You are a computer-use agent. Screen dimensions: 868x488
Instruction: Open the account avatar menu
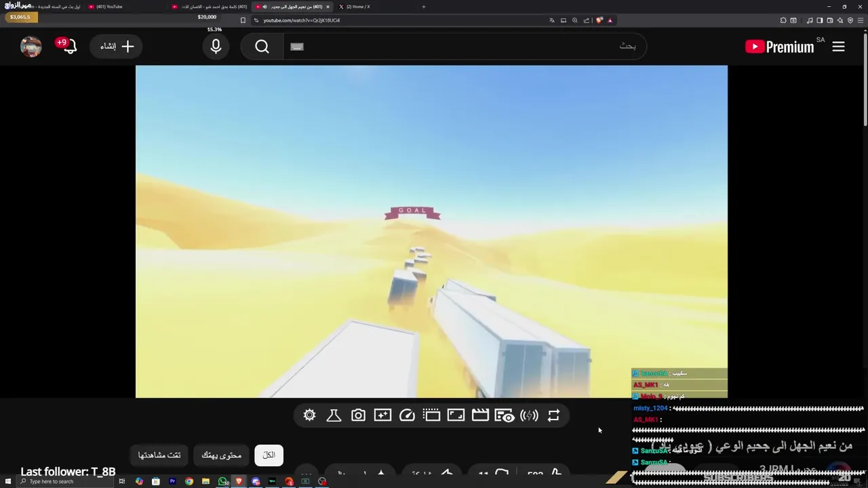pyautogui.click(x=31, y=46)
